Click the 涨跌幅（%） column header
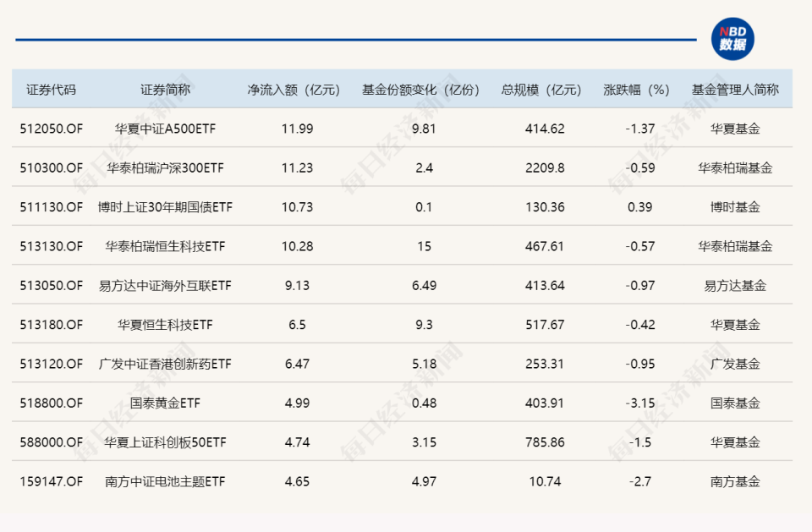This screenshot has height=532, width=812. tap(637, 90)
